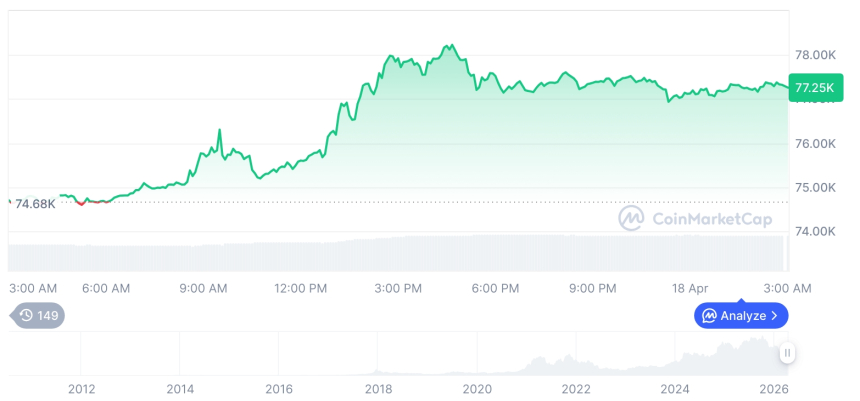This screenshot has width=860, height=401.
Task: Click the 3:00 PM time axis label
Action: coord(398,288)
